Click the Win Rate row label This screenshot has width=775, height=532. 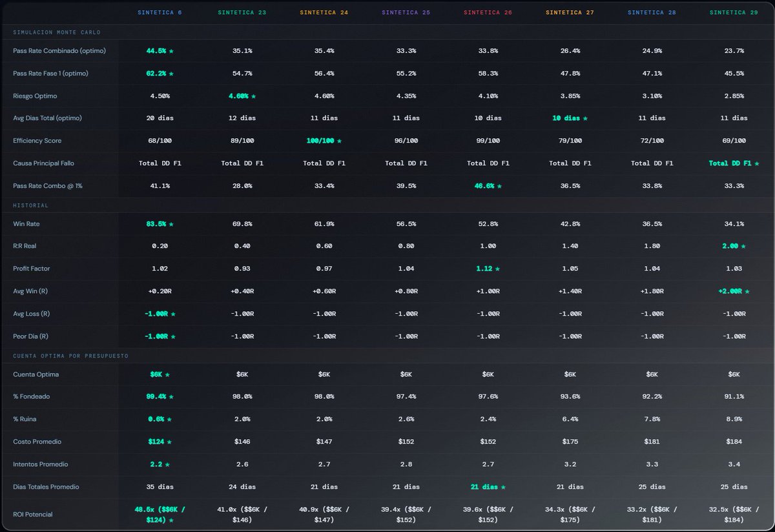pos(27,224)
